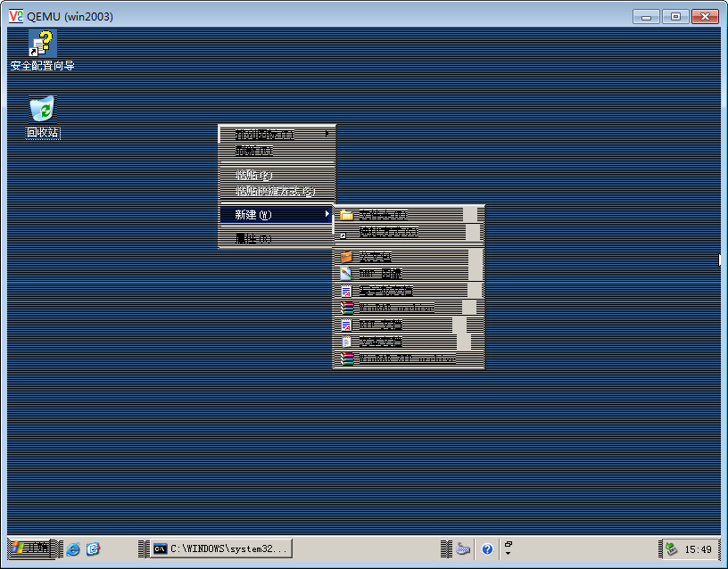This screenshot has width=728, height=569.
Task: Click the Start button on taskbar
Action: pyautogui.click(x=31, y=548)
